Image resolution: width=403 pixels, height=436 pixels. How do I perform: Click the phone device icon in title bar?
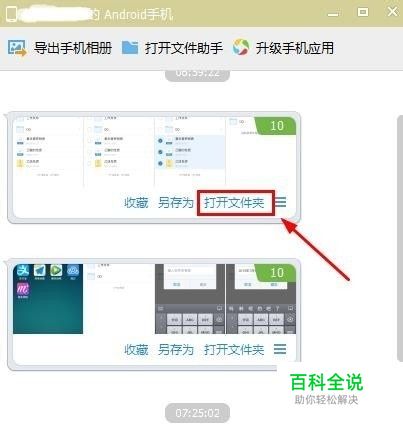(11, 14)
